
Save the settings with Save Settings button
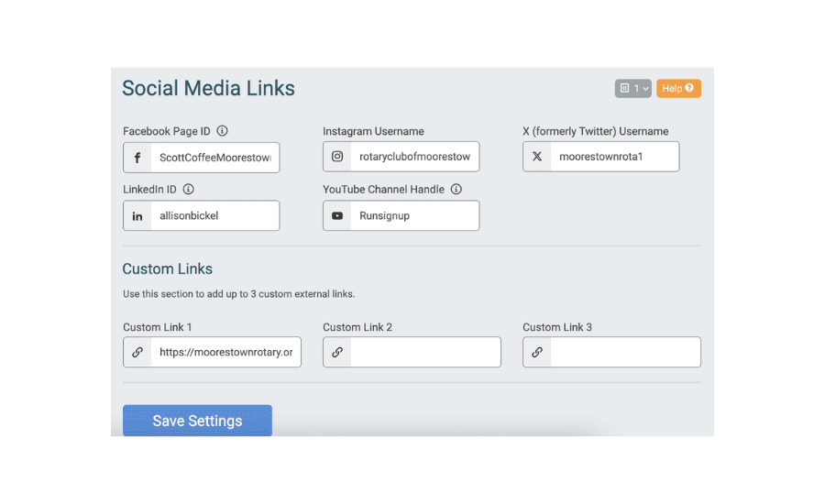[197, 421]
